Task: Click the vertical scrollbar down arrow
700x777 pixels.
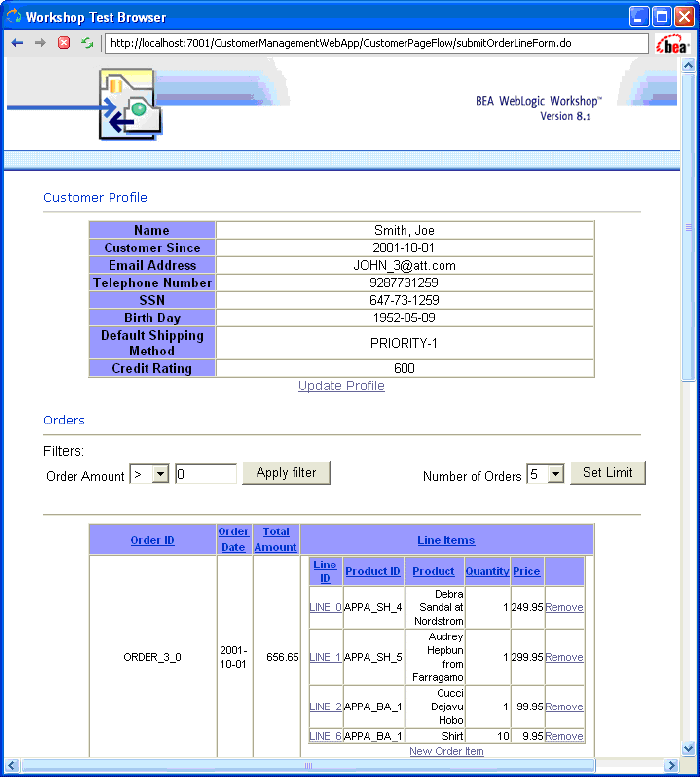Action: [x=688, y=749]
